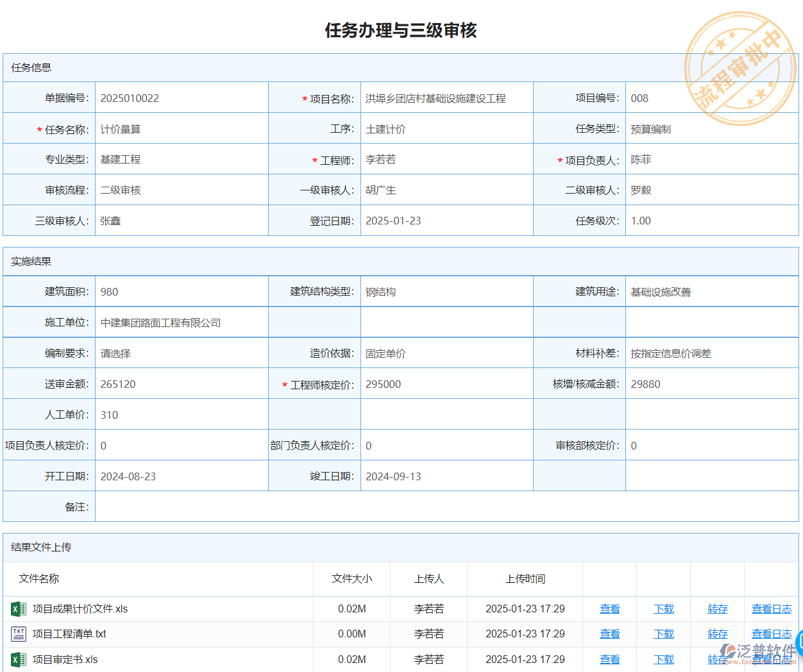Open the 造价依据 field showing 固定单价
The height and width of the screenshot is (672, 803).
446,353
